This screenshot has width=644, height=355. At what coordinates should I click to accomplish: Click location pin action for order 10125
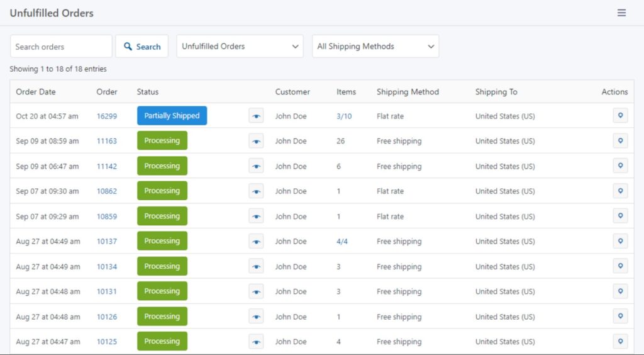[620, 341]
